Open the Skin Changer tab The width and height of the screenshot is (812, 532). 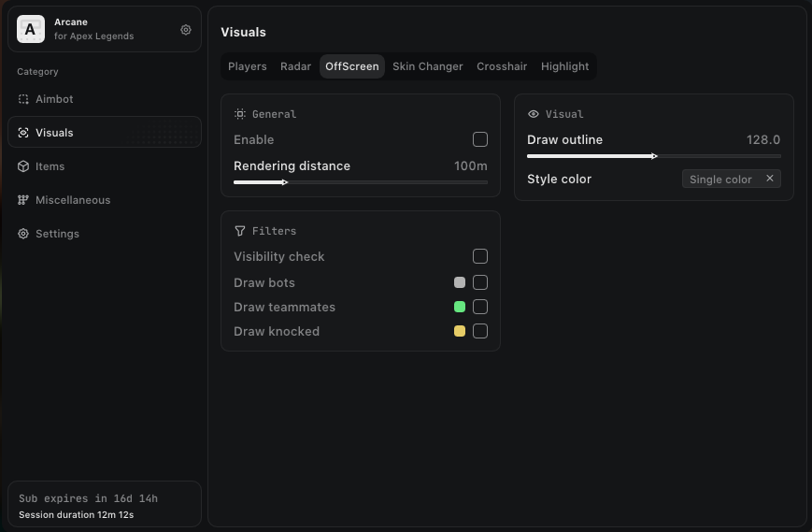point(427,66)
